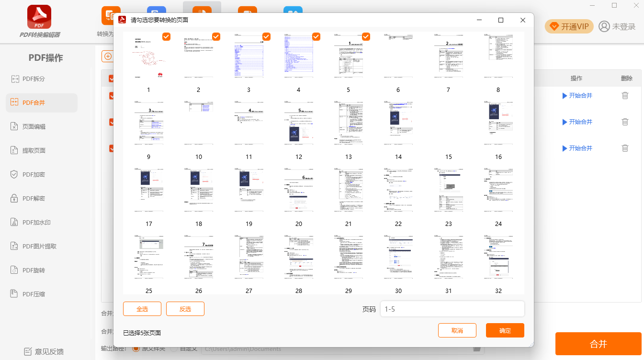Open the PDF加密 tool
This screenshot has height=360, width=644.
click(34, 174)
